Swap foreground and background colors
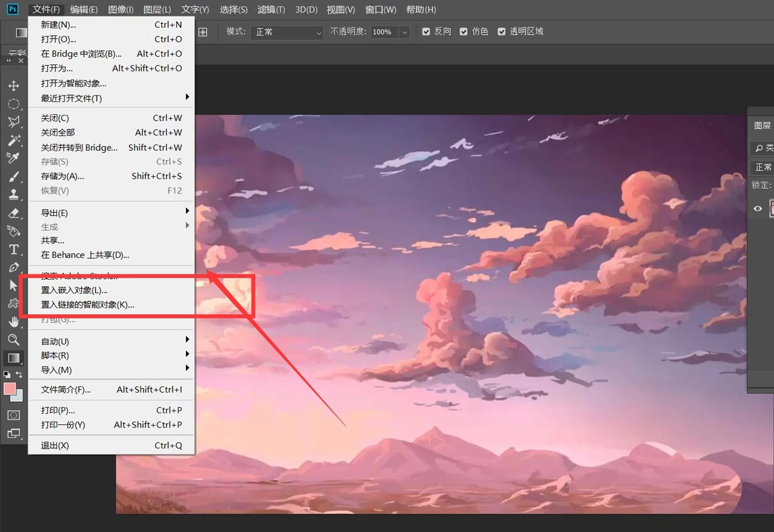The height and width of the screenshot is (532, 774). pos(19,374)
